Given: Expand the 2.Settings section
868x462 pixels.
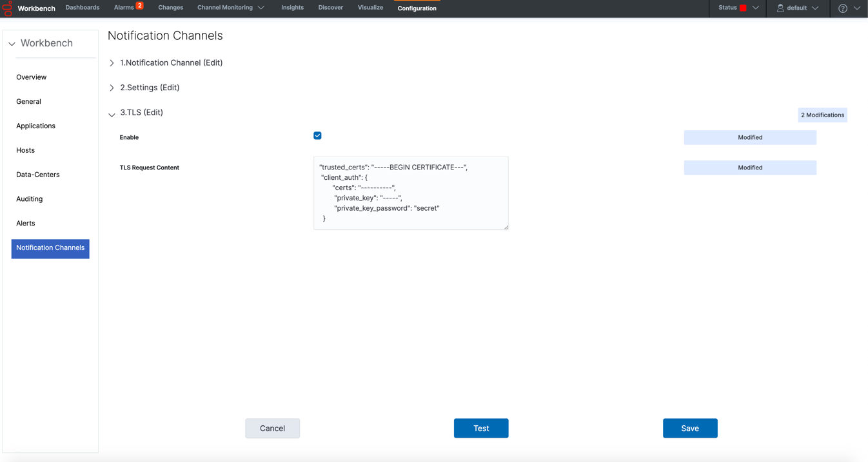Looking at the screenshot, I should click(x=112, y=88).
